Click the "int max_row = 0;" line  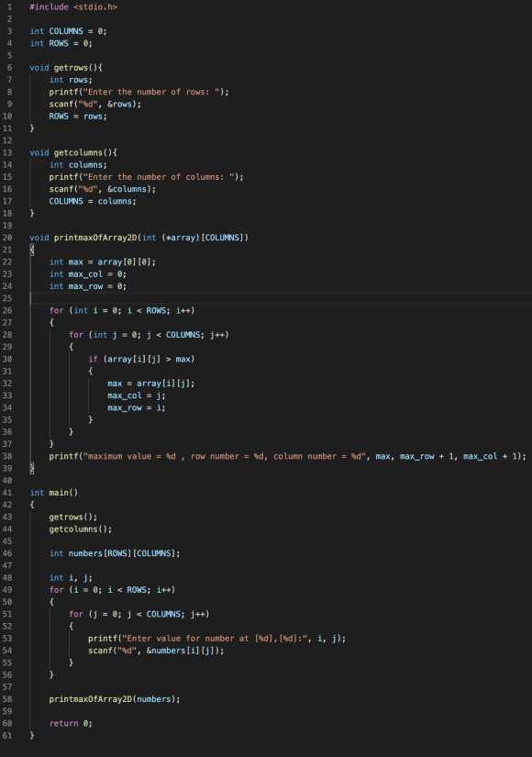[x=88, y=285]
